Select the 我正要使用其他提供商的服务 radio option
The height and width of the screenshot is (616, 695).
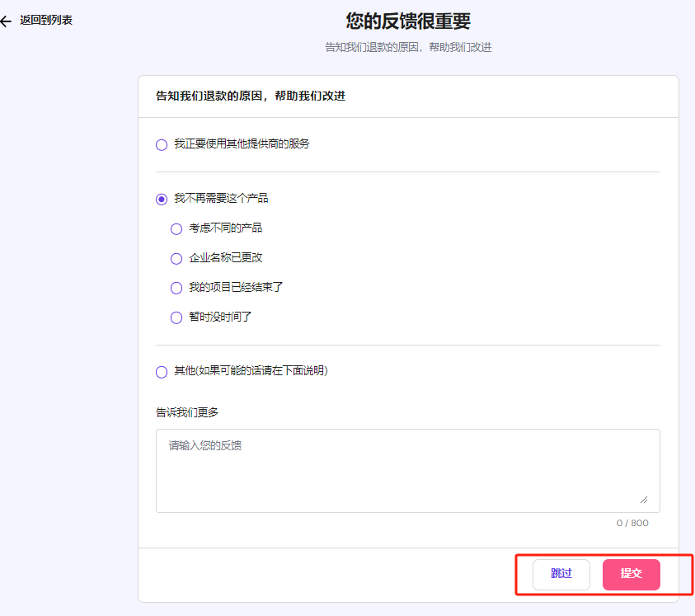(161, 144)
